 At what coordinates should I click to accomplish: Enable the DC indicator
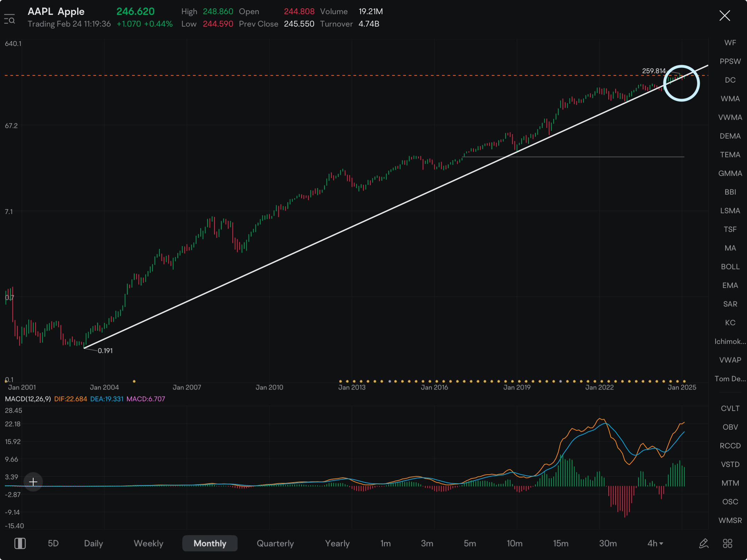coord(730,80)
